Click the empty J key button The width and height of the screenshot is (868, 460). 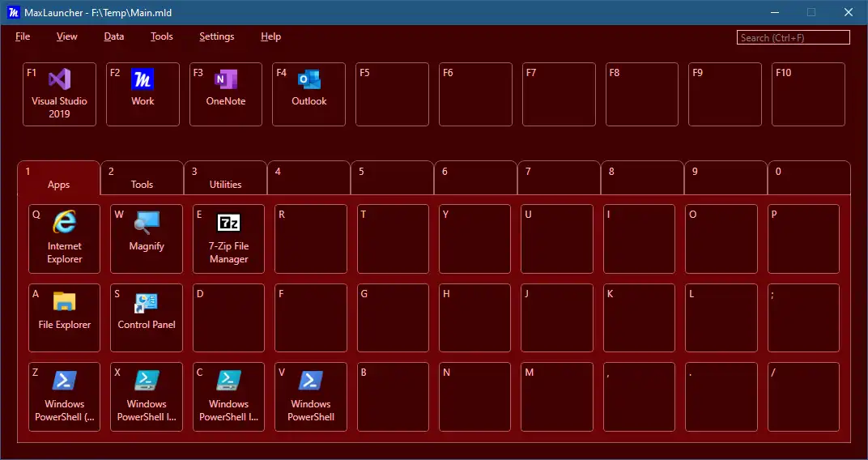click(x=557, y=317)
